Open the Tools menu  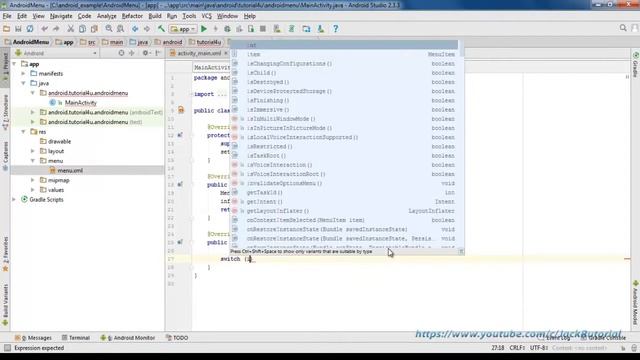click(x=189, y=16)
